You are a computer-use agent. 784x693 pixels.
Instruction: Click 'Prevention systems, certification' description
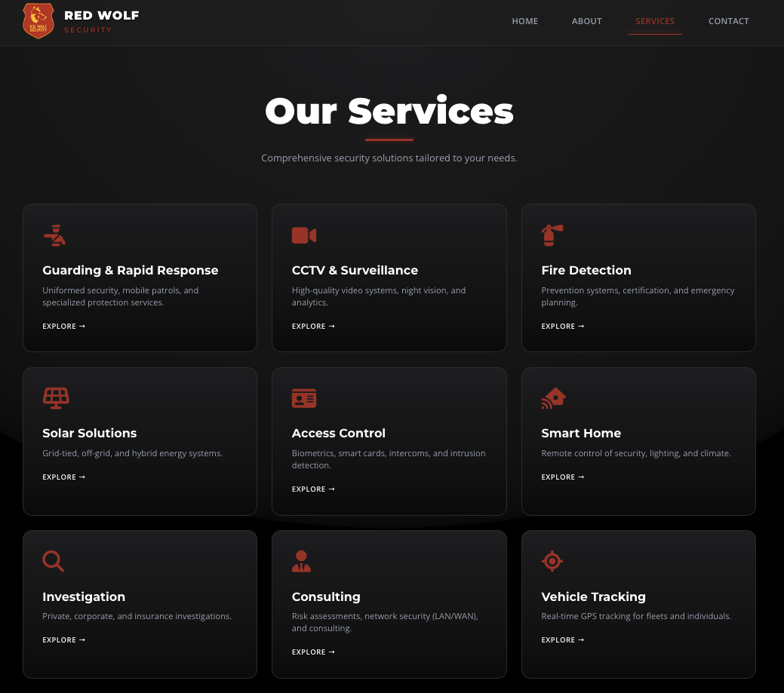click(638, 296)
